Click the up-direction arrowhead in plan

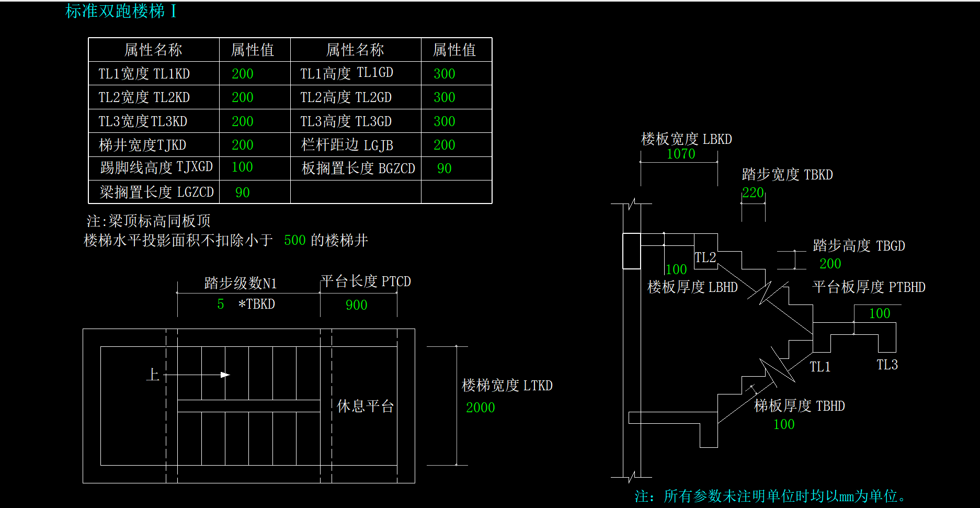click(x=225, y=375)
